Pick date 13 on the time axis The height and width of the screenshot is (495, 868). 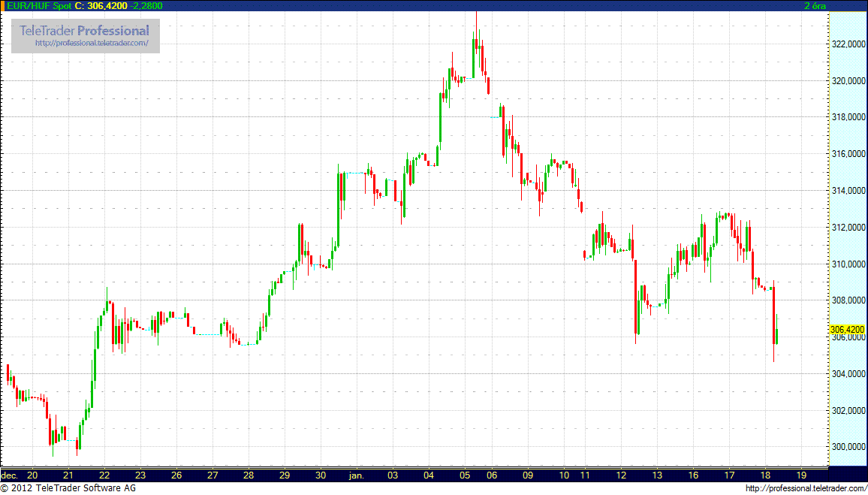[x=657, y=475]
